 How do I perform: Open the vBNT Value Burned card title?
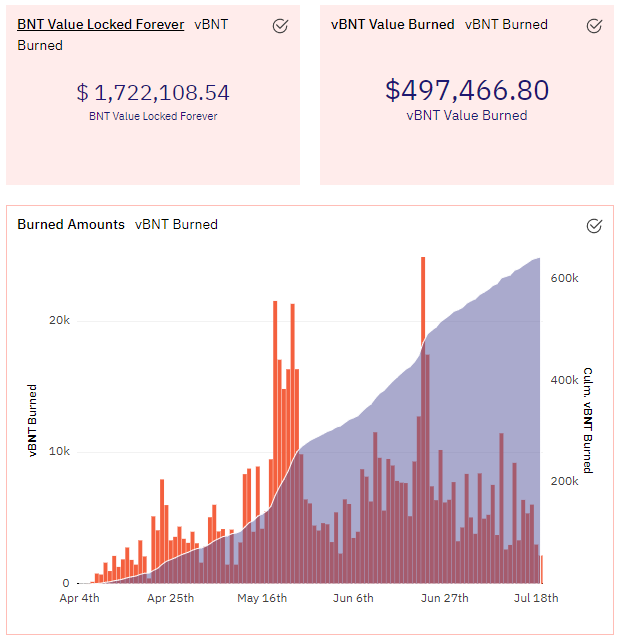pyautogui.click(x=393, y=24)
